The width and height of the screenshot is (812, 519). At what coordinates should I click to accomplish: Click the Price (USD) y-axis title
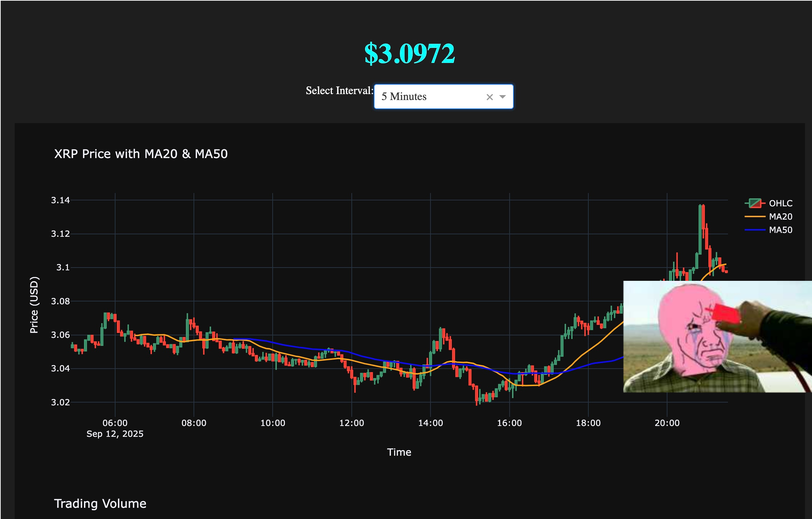[34, 305]
